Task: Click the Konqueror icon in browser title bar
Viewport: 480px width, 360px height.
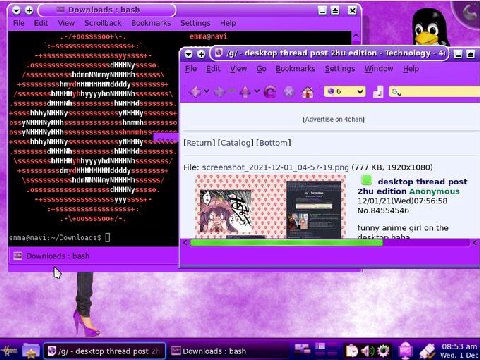Action: [219, 53]
